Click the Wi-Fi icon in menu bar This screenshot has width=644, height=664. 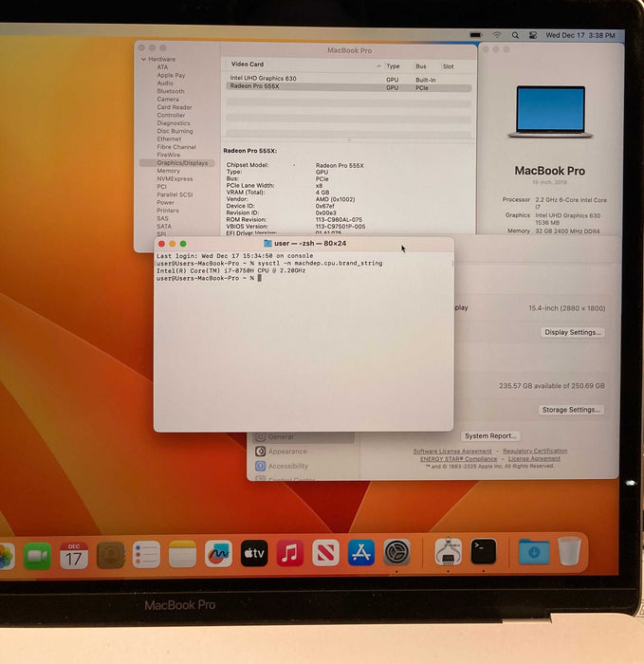[497, 35]
